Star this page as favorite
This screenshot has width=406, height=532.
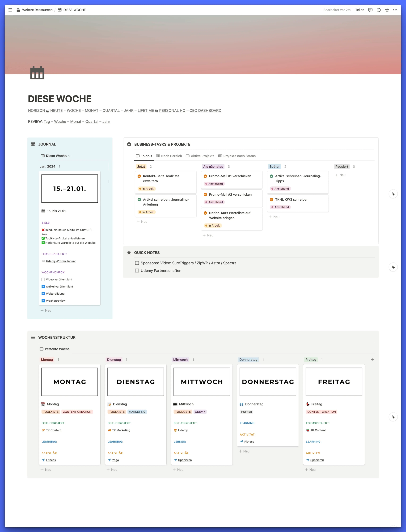[387, 10]
